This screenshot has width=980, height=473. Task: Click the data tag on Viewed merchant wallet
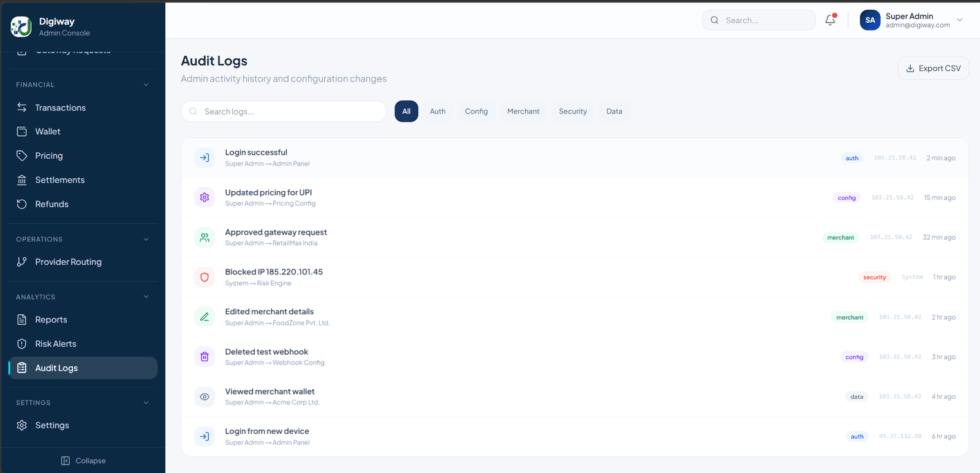[856, 396]
